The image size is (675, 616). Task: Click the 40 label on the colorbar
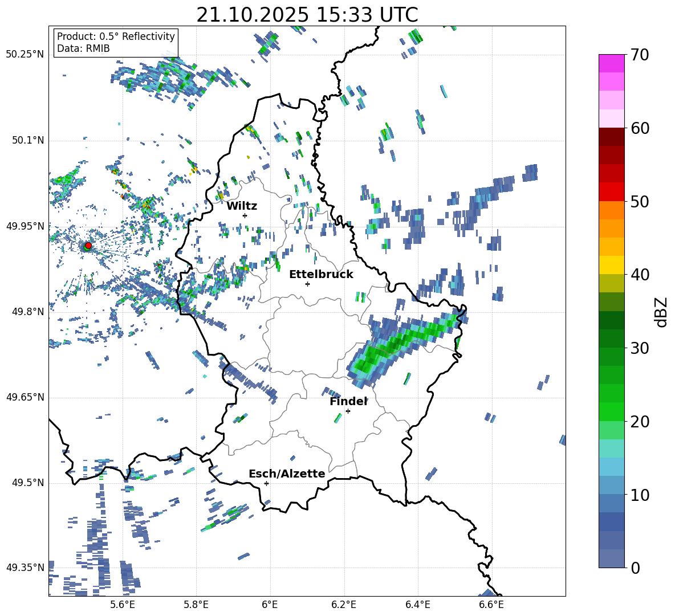(639, 275)
